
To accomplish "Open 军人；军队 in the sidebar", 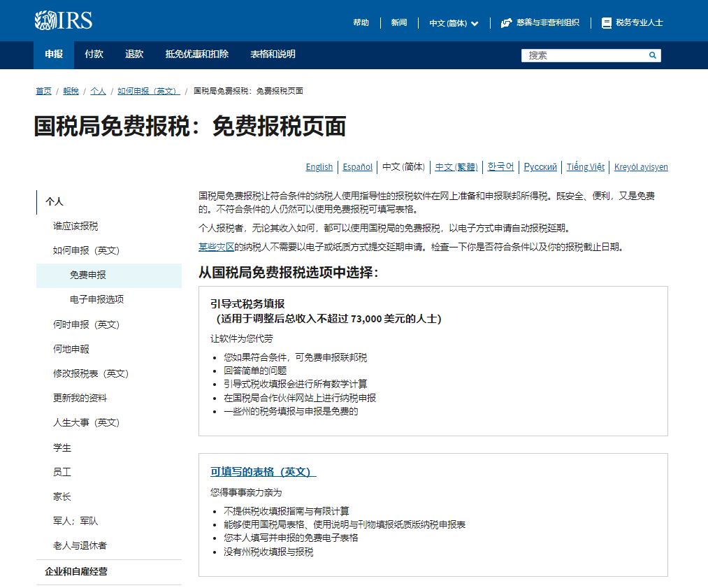I will [x=75, y=521].
